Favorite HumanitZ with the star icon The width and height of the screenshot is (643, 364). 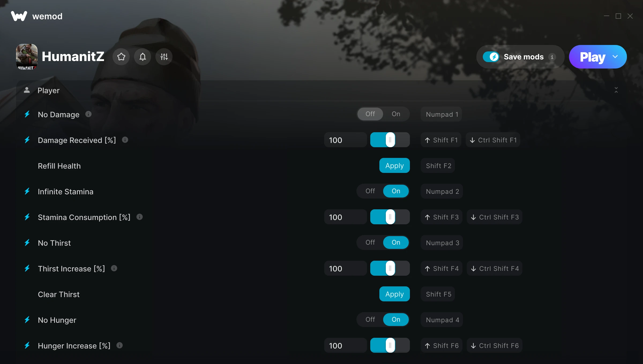pos(121,57)
